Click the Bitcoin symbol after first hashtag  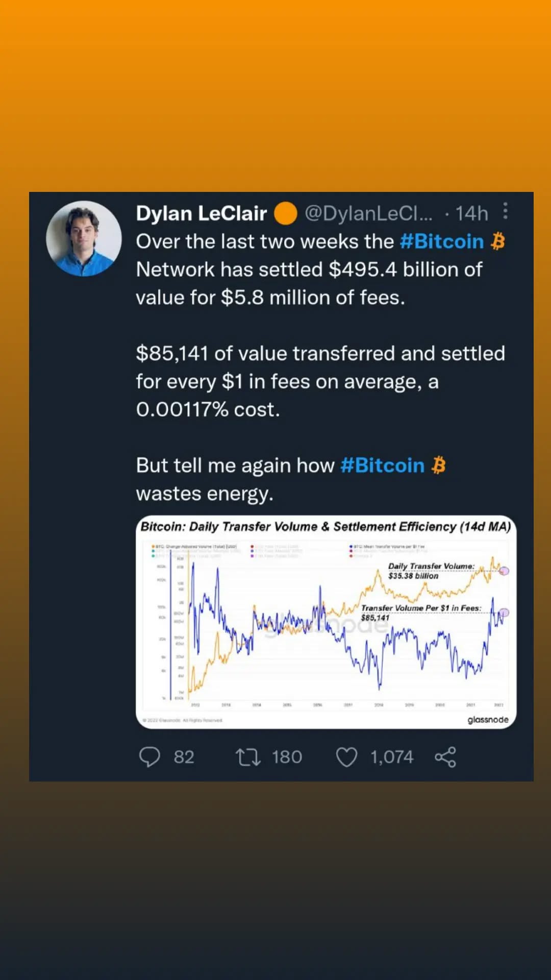point(497,241)
